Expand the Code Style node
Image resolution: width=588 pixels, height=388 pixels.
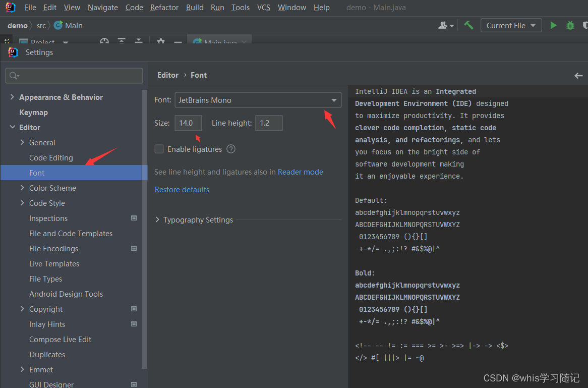(x=22, y=203)
